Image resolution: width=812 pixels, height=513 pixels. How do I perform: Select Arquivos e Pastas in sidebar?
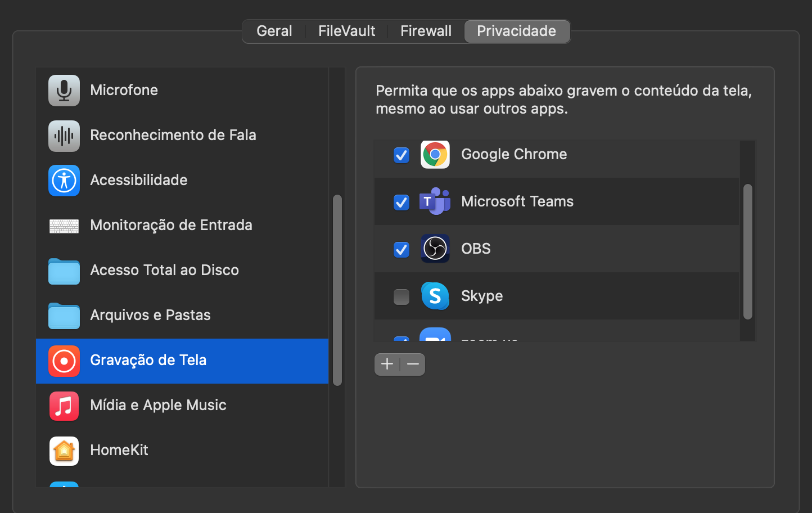pyautogui.click(x=150, y=315)
